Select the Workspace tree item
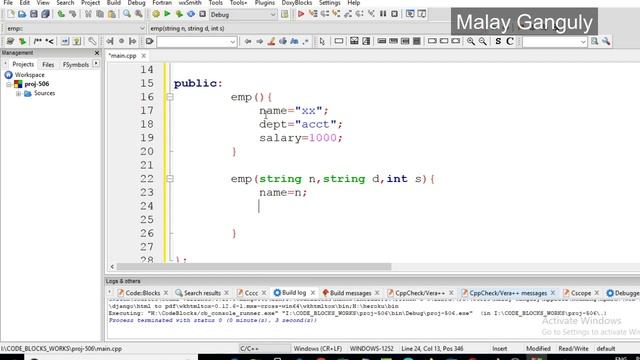The width and height of the screenshot is (640, 360). 29,75
